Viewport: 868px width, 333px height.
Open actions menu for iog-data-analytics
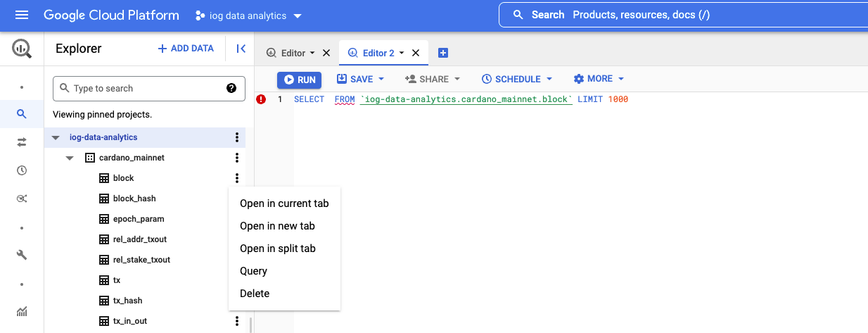[x=237, y=137]
